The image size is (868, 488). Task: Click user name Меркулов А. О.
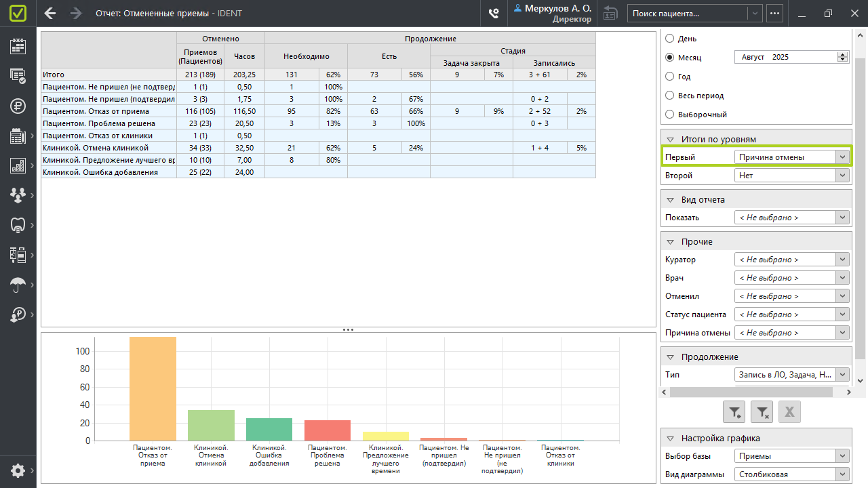[557, 9]
